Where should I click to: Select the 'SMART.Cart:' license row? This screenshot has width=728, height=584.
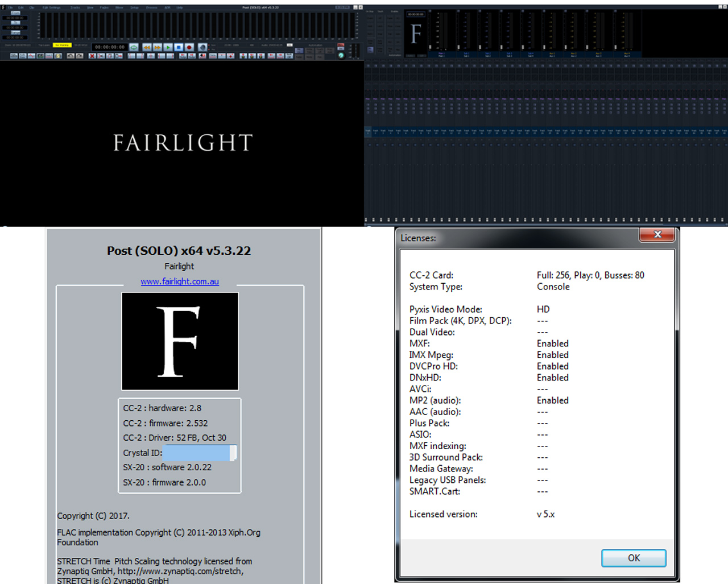[479, 491]
